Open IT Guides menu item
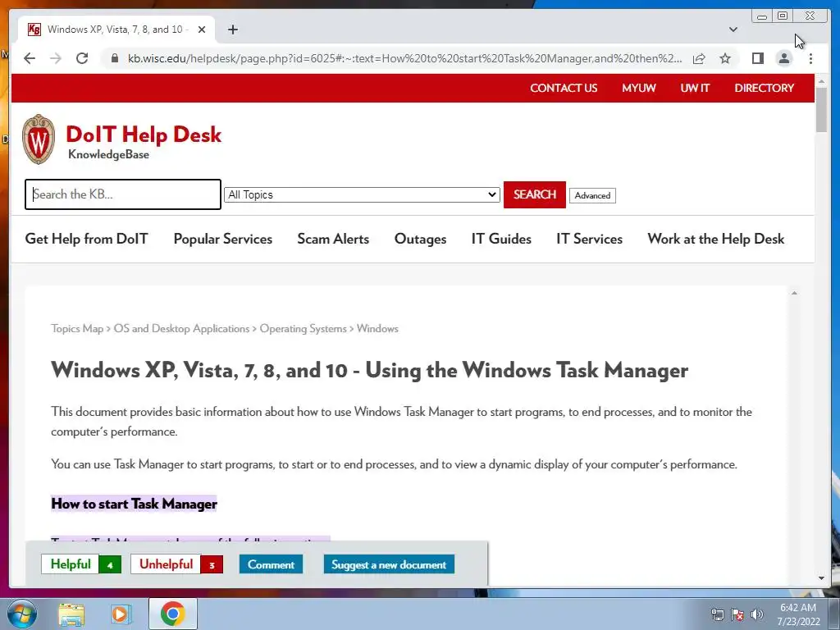The height and width of the screenshot is (630, 840). 501,239
